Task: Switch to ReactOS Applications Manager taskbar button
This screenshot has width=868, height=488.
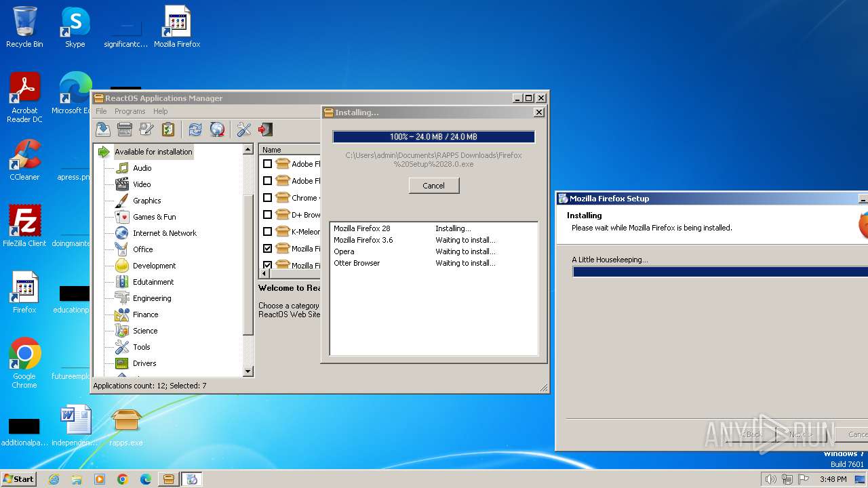Action: 169,479
